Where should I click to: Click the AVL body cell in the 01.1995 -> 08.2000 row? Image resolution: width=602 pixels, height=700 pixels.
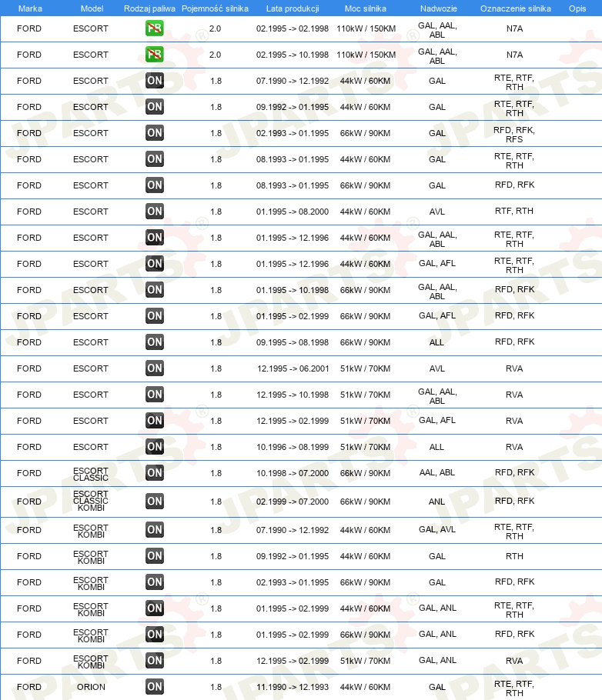coord(437,212)
